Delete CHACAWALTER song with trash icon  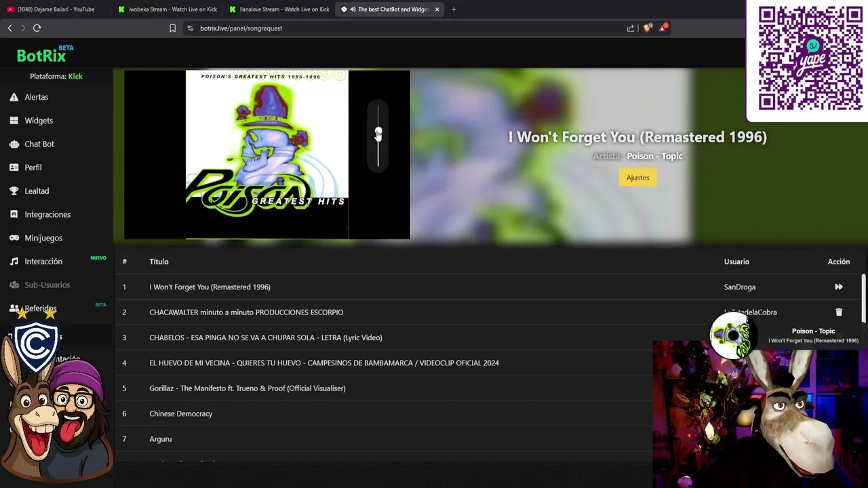click(839, 312)
